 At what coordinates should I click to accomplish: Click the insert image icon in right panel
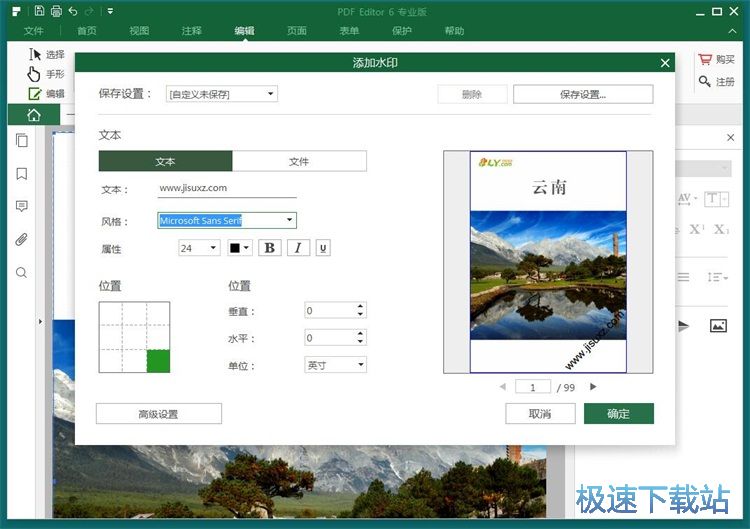point(718,326)
